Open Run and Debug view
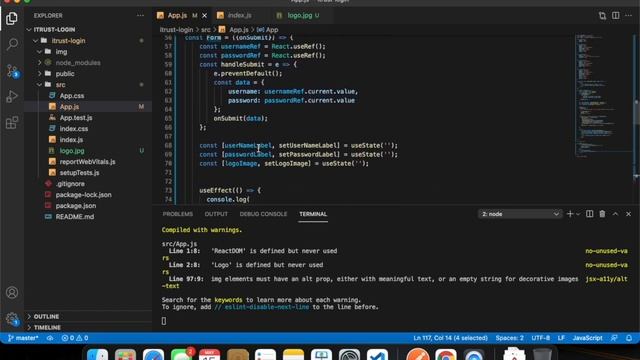This screenshot has width=640, height=360. pyautogui.click(x=12, y=97)
